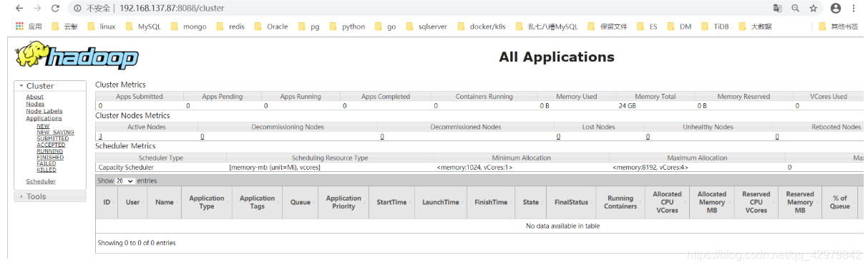
Task: Sort table by StartTime column
Action: coord(391,202)
